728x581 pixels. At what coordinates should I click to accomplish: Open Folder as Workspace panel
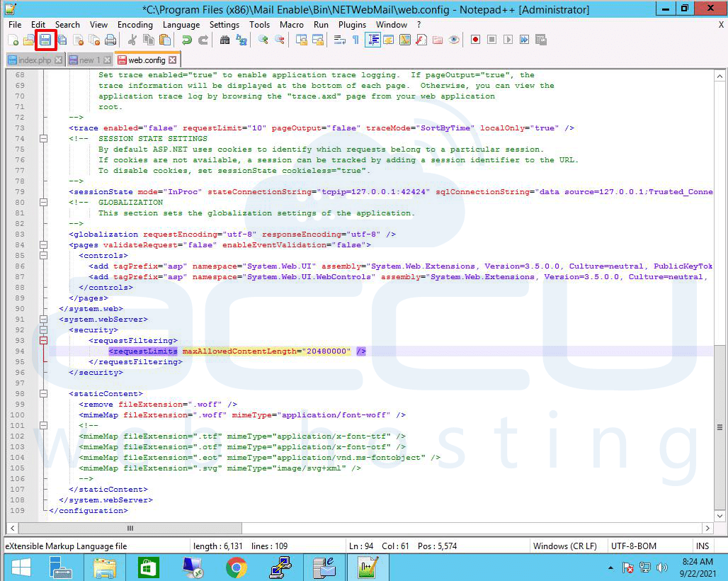click(x=438, y=40)
